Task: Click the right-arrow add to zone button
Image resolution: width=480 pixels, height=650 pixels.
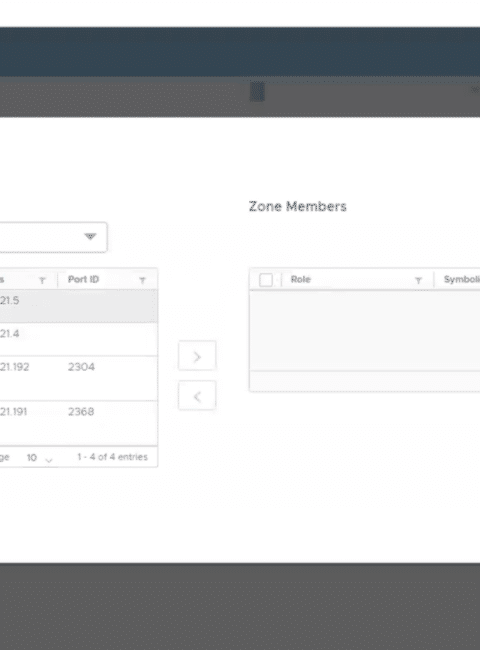Action: point(197,356)
